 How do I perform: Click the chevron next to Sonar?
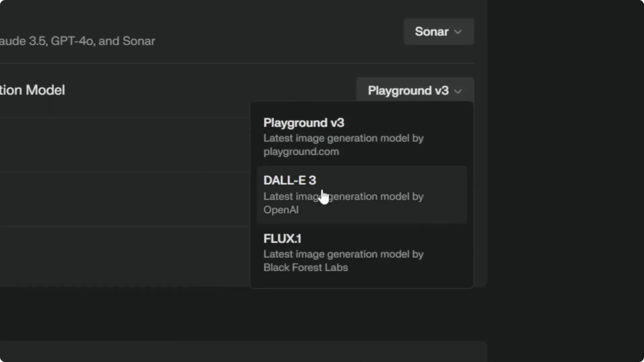coord(459,32)
